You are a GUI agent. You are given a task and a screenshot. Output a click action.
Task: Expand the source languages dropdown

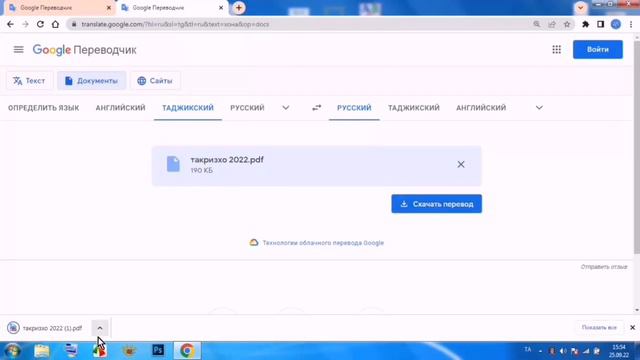286,108
